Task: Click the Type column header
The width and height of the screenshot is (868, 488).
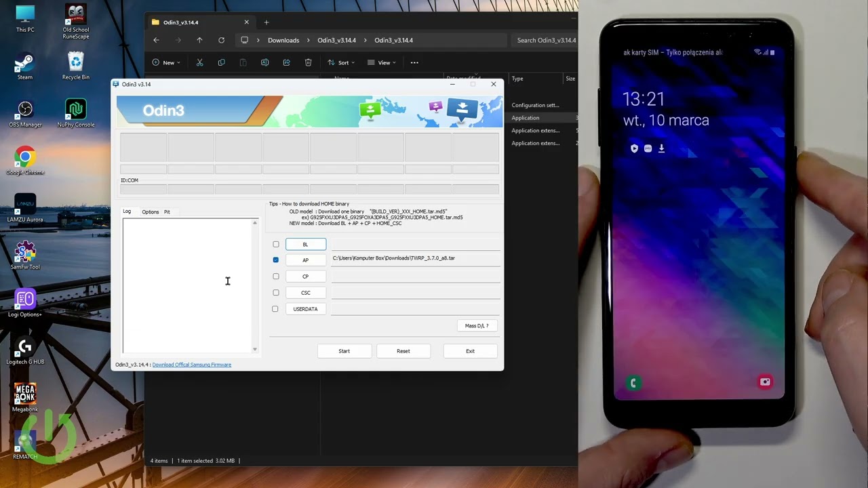Action: pyautogui.click(x=517, y=79)
